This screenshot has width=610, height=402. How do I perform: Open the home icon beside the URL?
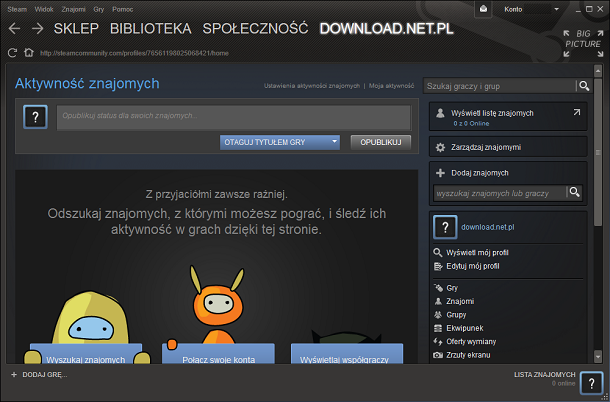point(28,53)
